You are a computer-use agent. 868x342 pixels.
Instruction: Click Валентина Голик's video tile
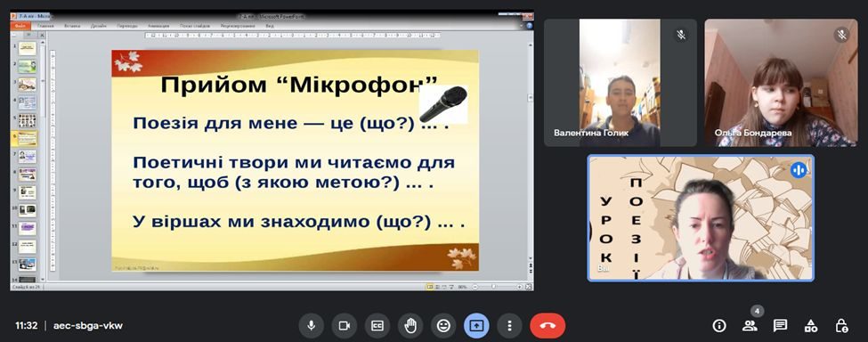pos(620,83)
